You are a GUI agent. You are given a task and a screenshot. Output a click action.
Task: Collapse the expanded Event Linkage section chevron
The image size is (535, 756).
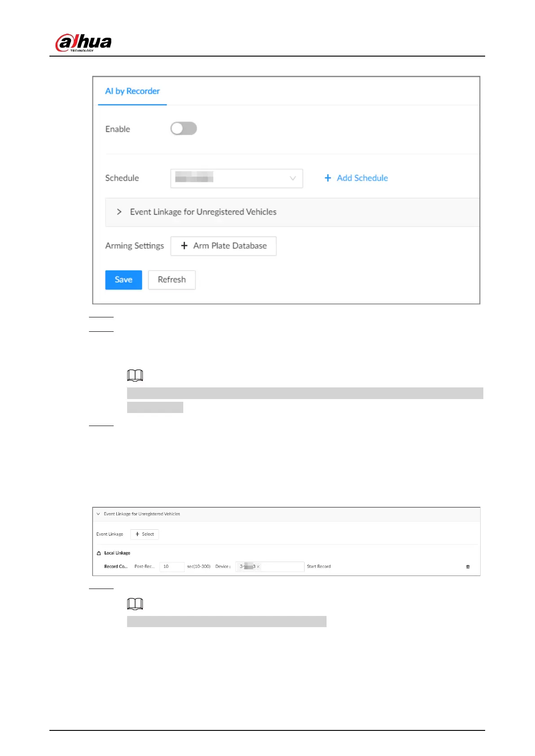[x=98, y=514]
